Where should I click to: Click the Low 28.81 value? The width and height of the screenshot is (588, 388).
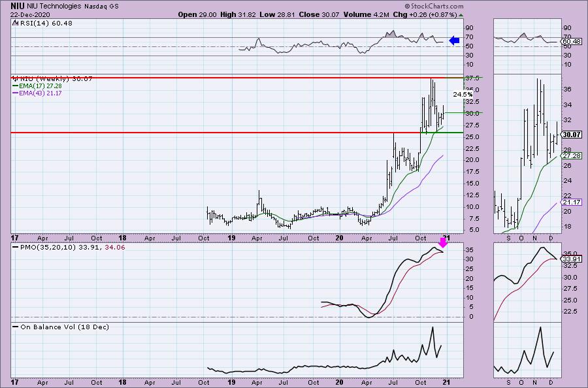tap(277, 14)
